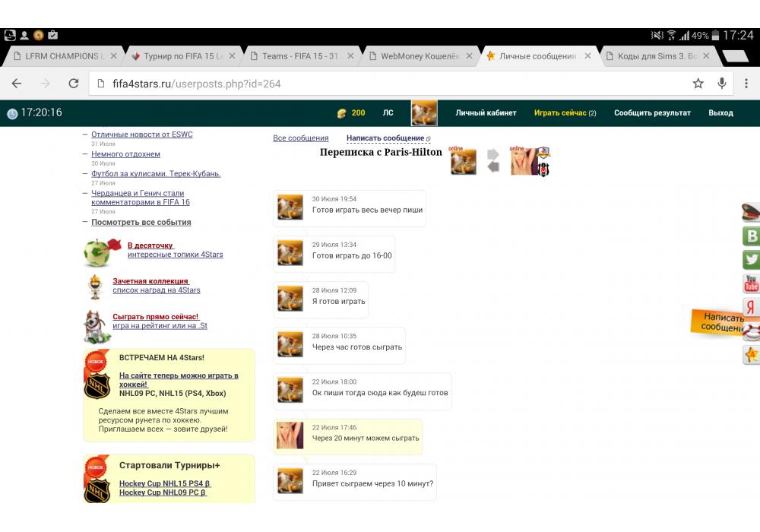Screen dimensions: 760x532
Task: Click the Paris-Hilton avatar thumbnail
Action: coord(524,161)
